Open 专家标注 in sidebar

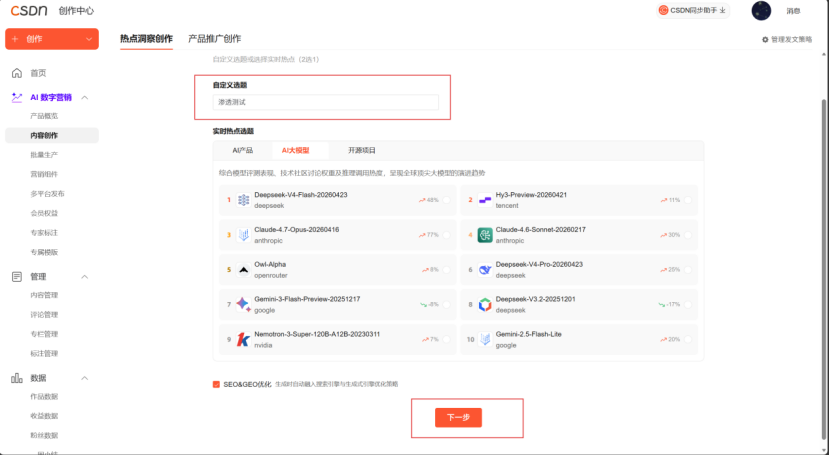point(44,233)
